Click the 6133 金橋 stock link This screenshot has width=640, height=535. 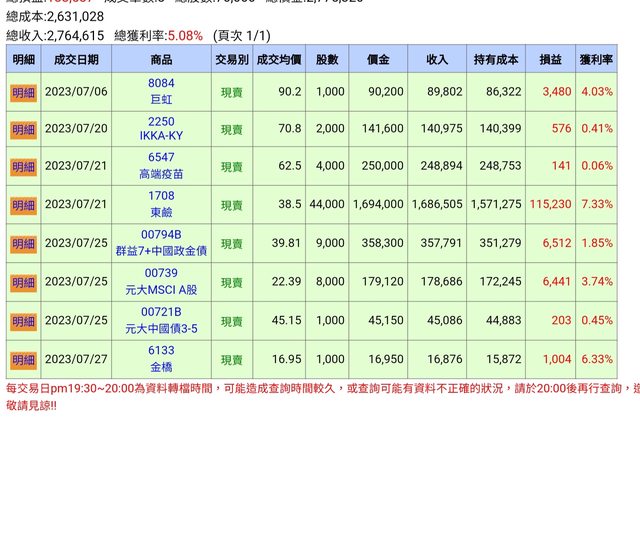click(x=161, y=359)
